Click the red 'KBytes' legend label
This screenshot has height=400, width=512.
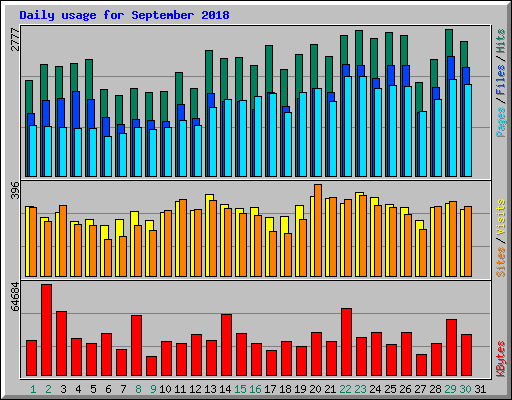501,359
